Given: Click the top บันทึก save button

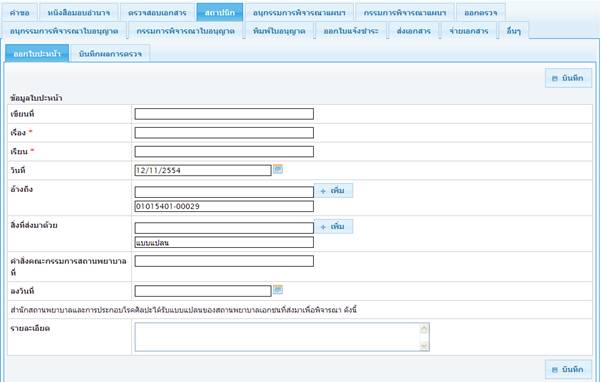Looking at the screenshot, I should [568, 78].
